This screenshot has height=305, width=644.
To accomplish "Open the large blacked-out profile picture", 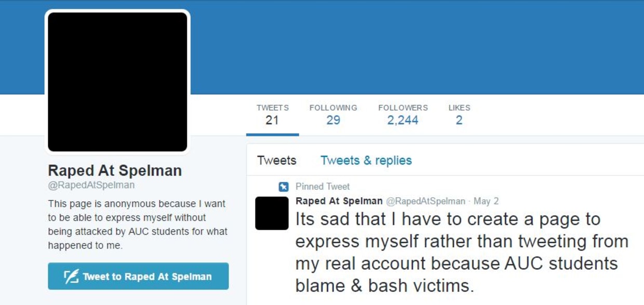I will click(118, 82).
